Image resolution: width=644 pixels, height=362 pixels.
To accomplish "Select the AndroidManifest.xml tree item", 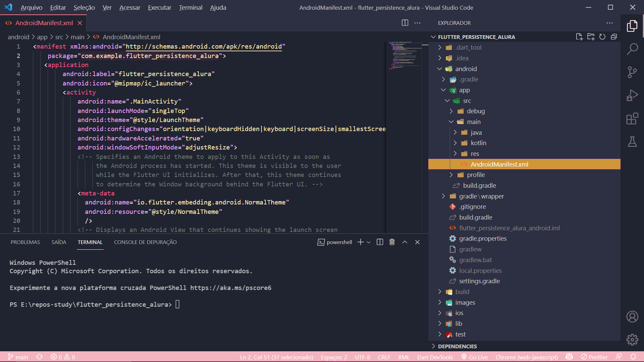I will point(499,164).
